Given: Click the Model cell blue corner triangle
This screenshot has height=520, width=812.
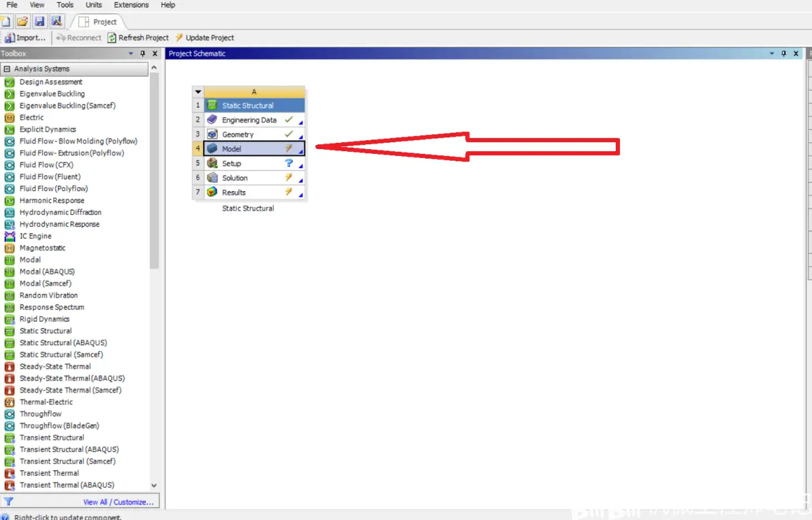Looking at the screenshot, I should (x=301, y=152).
